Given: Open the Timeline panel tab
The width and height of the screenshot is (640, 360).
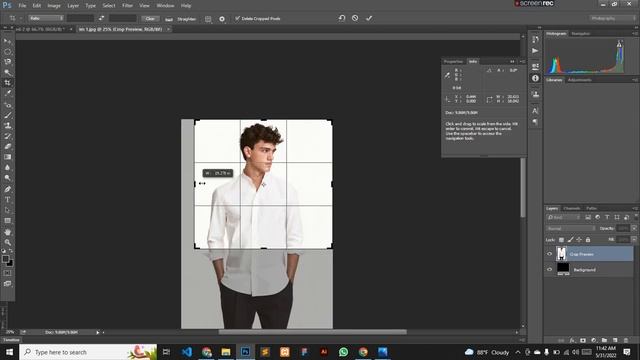Looking at the screenshot, I should click(x=11, y=340).
